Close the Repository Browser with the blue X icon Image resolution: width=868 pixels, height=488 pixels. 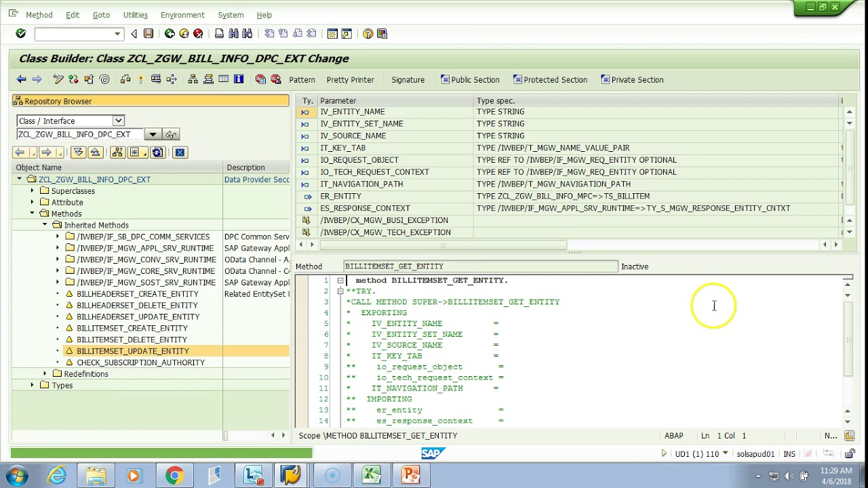[180, 152]
